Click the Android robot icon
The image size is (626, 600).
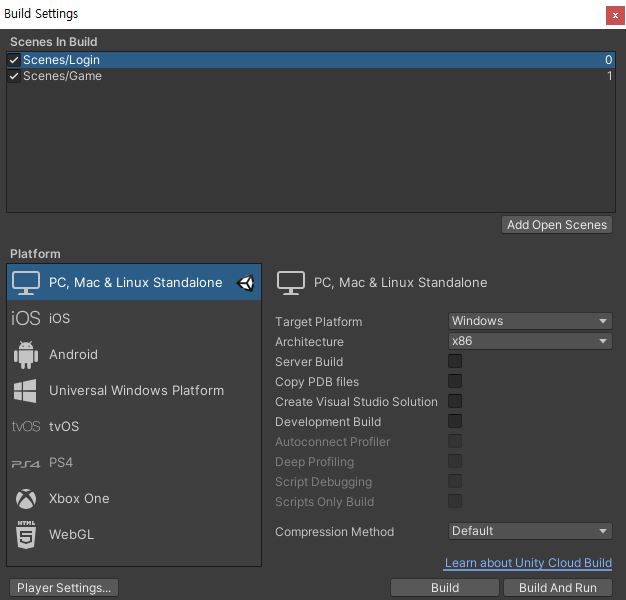(26, 354)
